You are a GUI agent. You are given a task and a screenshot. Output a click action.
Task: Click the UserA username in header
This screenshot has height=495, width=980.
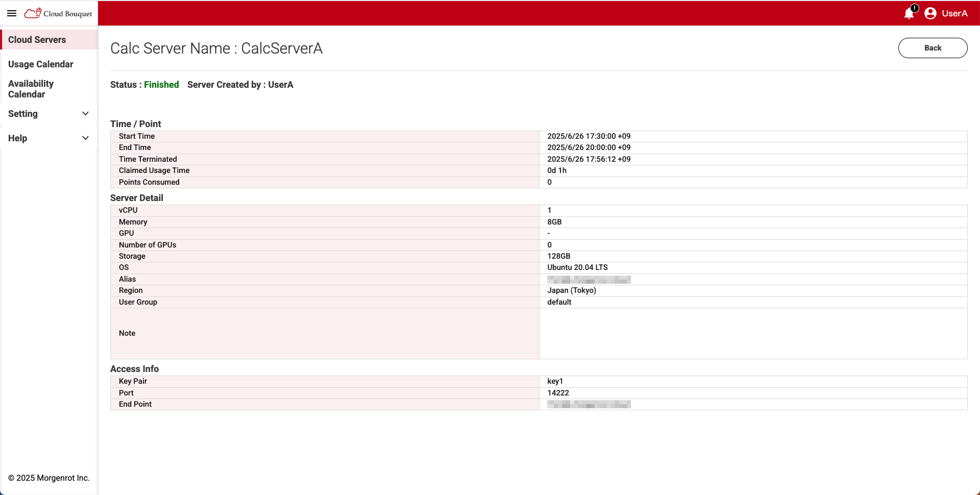tap(954, 13)
